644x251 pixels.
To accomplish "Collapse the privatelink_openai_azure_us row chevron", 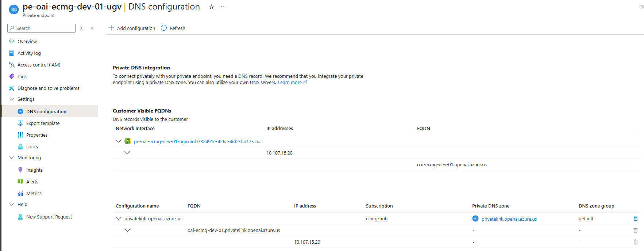I will point(119,218).
